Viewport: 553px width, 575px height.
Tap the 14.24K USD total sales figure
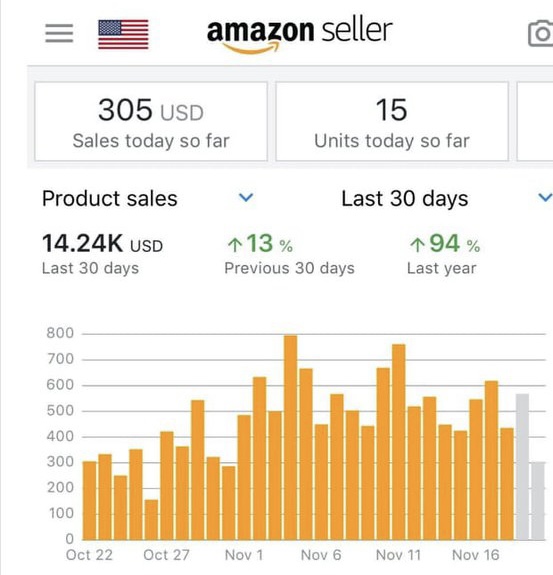pos(102,244)
